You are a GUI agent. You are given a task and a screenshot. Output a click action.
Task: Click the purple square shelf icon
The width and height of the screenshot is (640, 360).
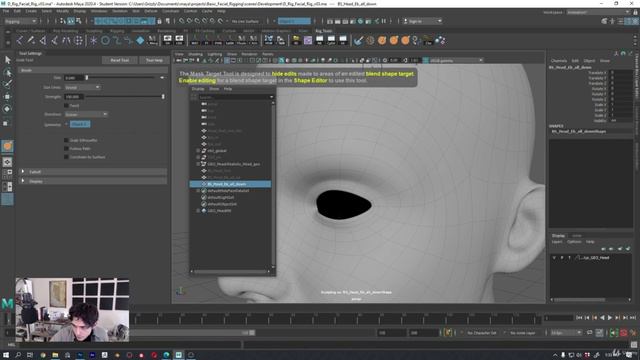click(x=308, y=40)
